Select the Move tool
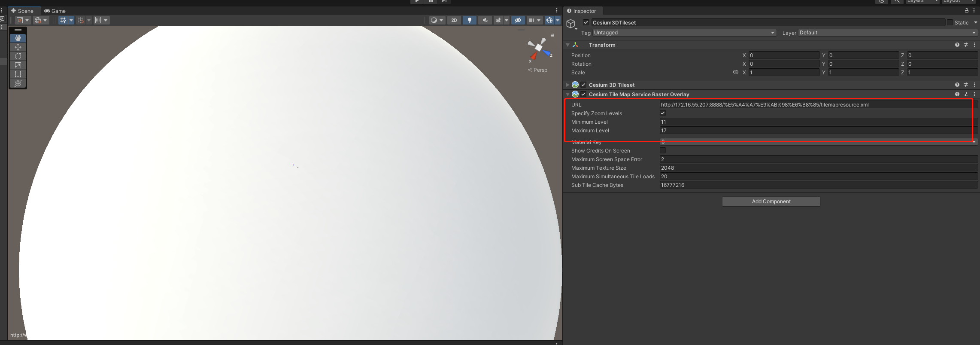Image resolution: width=980 pixels, height=345 pixels. 18,47
